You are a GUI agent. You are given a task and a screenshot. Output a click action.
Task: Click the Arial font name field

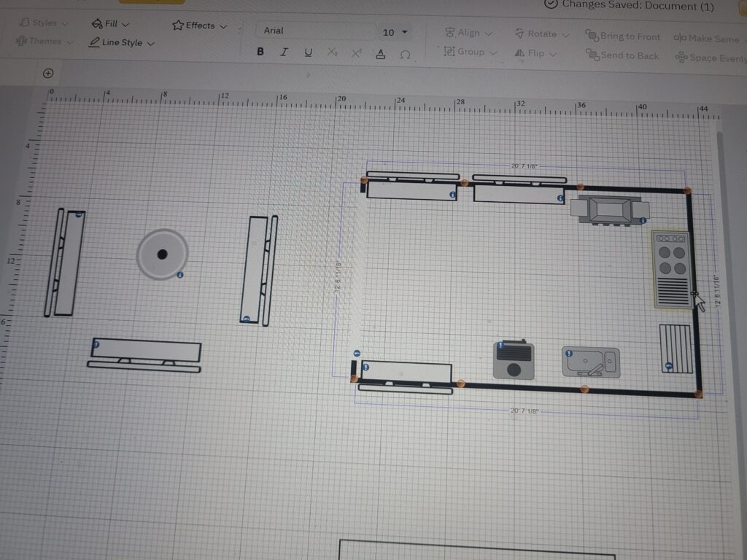pyautogui.click(x=315, y=31)
